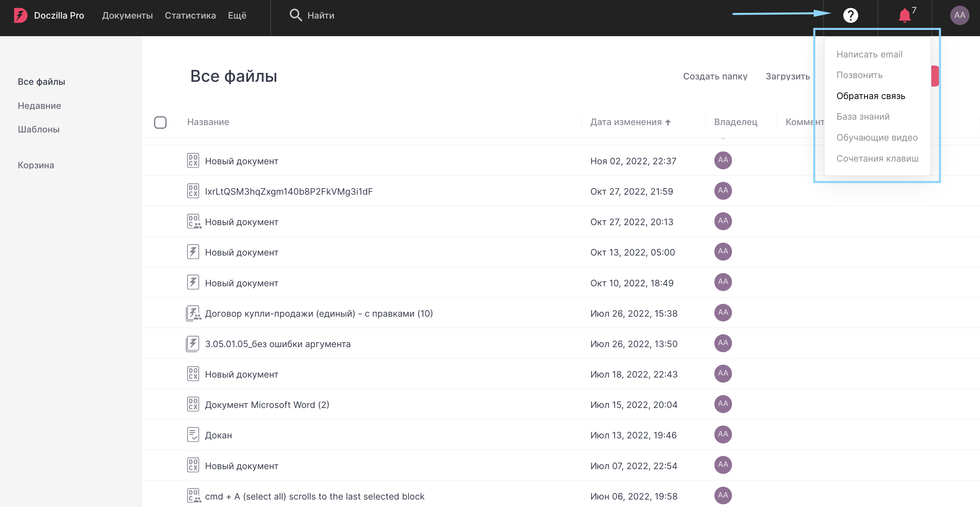980x507 pixels.
Task: Click file icon of document dated Ноя 02, 2022
Action: (x=193, y=160)
